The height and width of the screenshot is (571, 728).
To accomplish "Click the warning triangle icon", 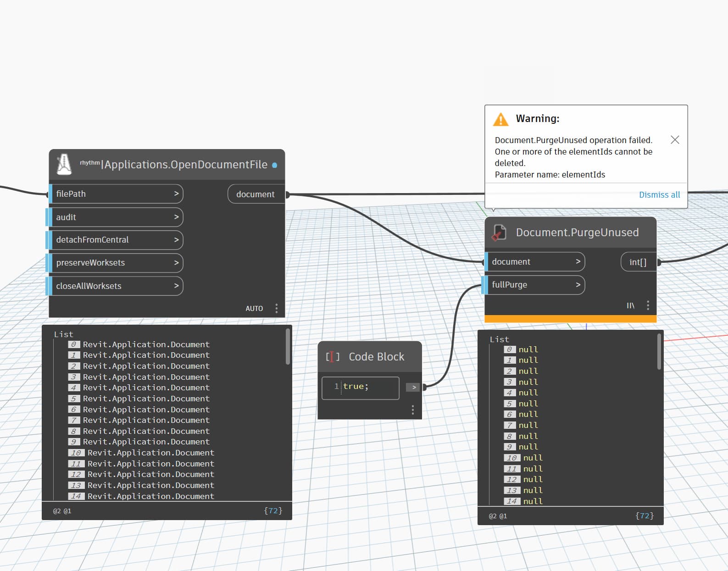I will point(500,119).
